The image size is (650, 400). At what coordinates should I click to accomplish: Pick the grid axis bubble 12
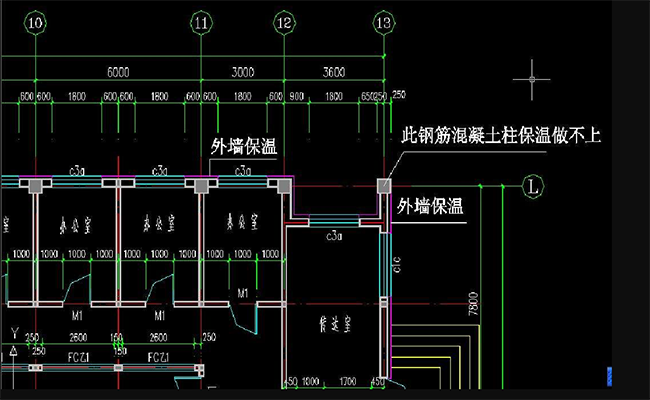click(283, 21)
